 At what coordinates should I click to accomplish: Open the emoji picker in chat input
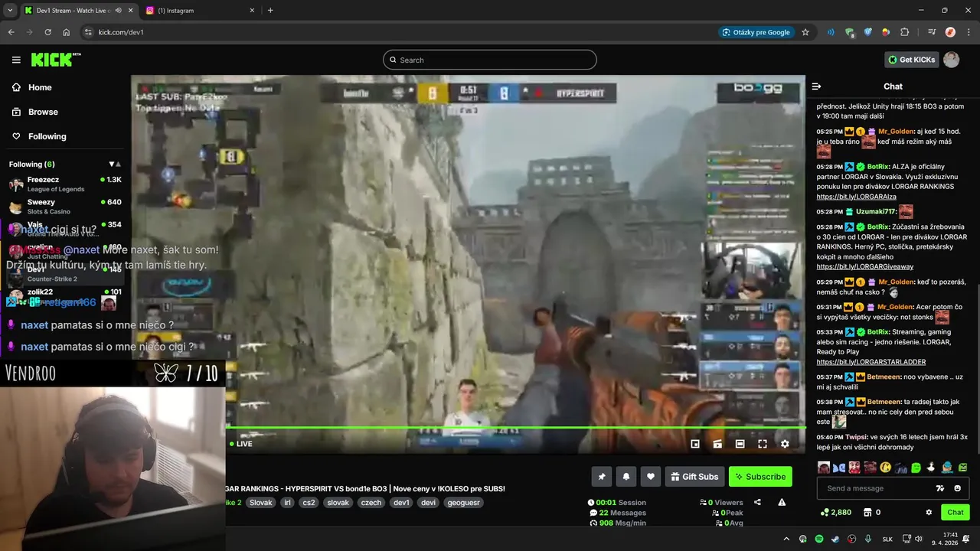coord(958,488)
